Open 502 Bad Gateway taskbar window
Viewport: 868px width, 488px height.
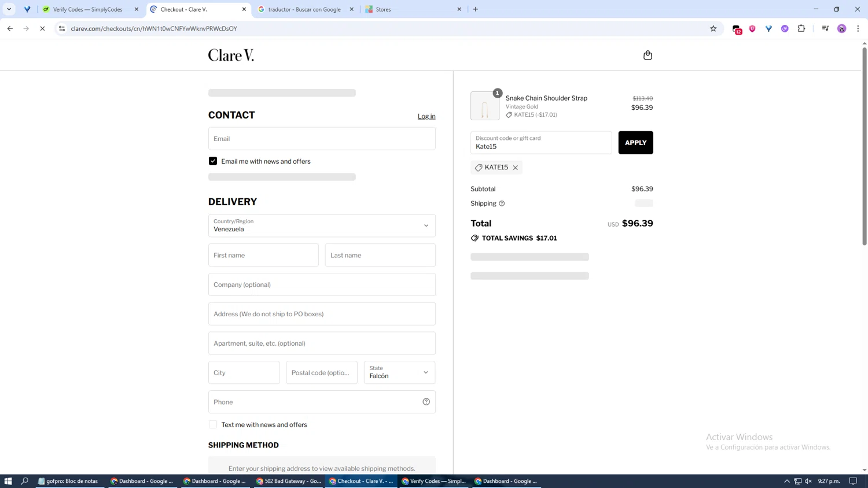click(x=289, y=481)
